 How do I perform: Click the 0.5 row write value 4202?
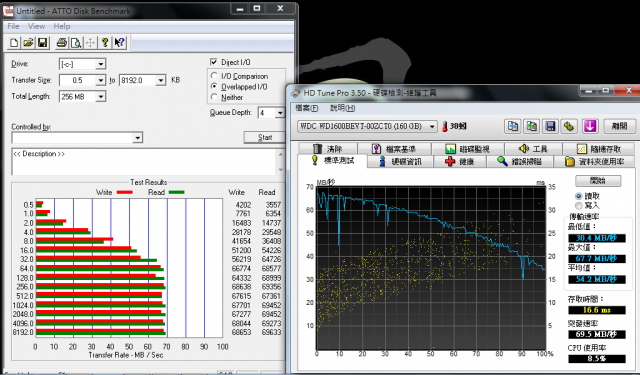click(243, 205)
